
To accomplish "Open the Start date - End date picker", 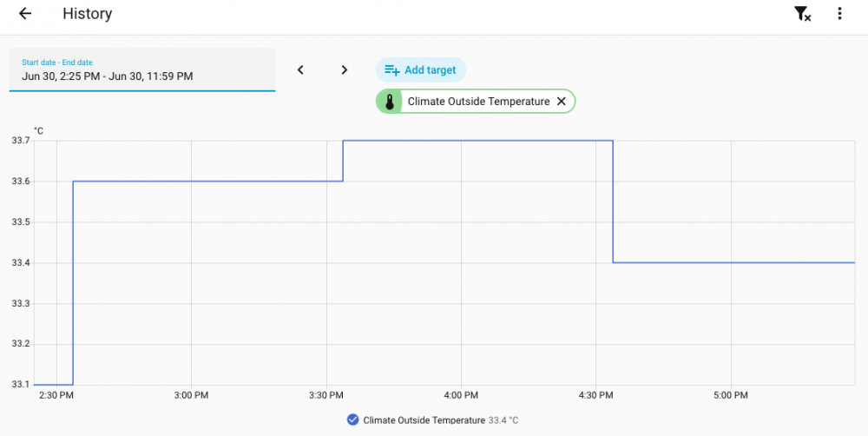I will coord(142,69).
